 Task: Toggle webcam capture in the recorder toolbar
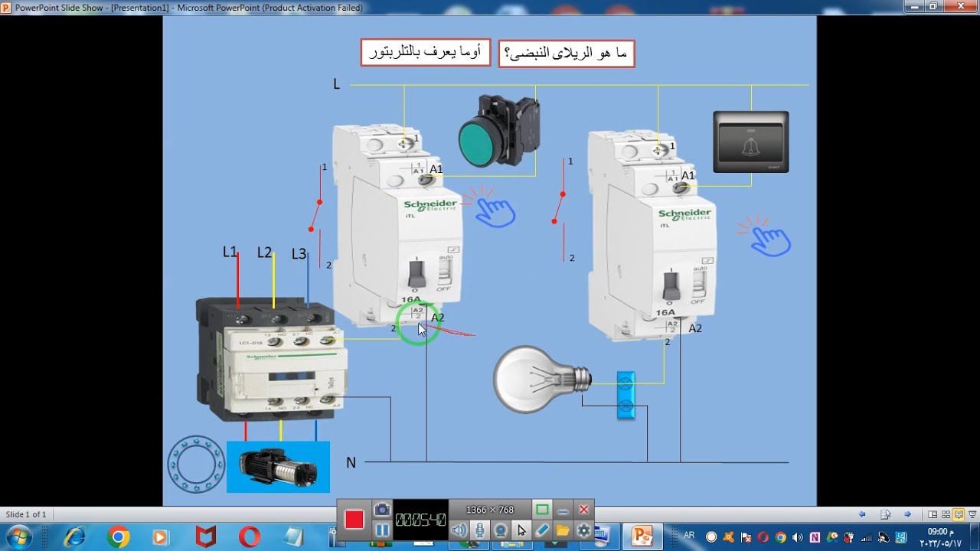[x=501, y=530]
